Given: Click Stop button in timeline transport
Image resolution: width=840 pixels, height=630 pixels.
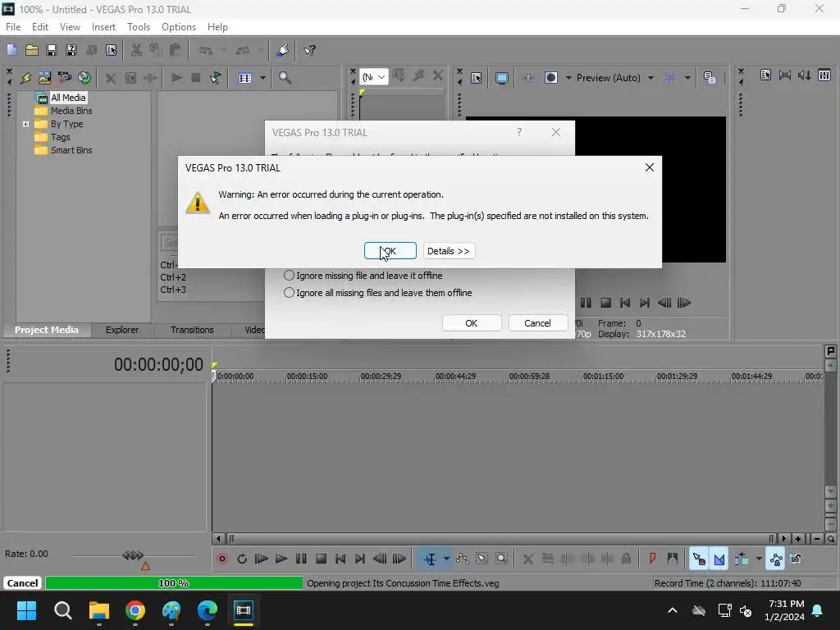Looking at the screenshot, I should pos(321,559).
